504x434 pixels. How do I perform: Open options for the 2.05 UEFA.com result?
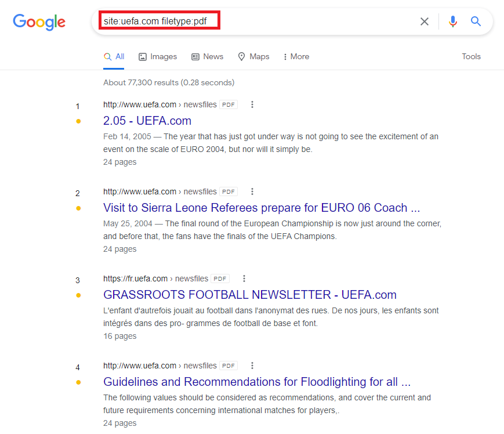point(252,104)
